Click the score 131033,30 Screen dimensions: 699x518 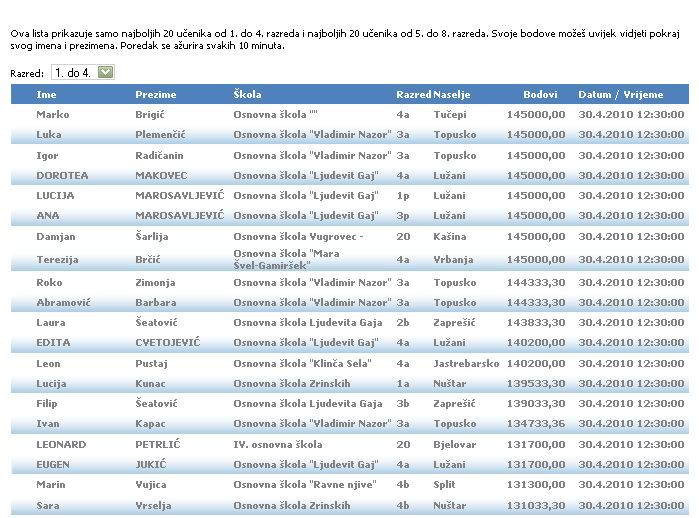coord(536,506)
